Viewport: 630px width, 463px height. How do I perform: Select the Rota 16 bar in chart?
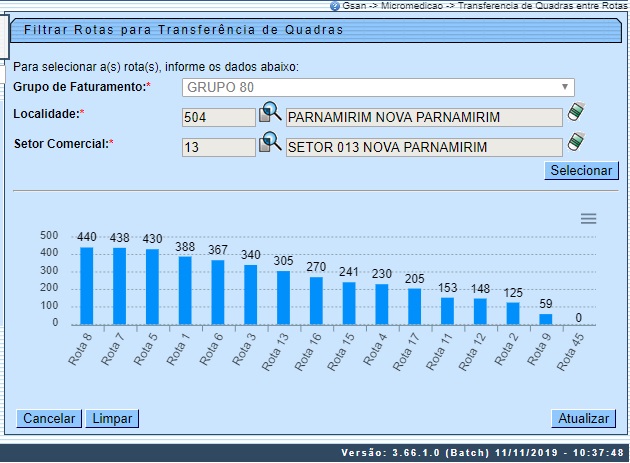tap(316, 301)
